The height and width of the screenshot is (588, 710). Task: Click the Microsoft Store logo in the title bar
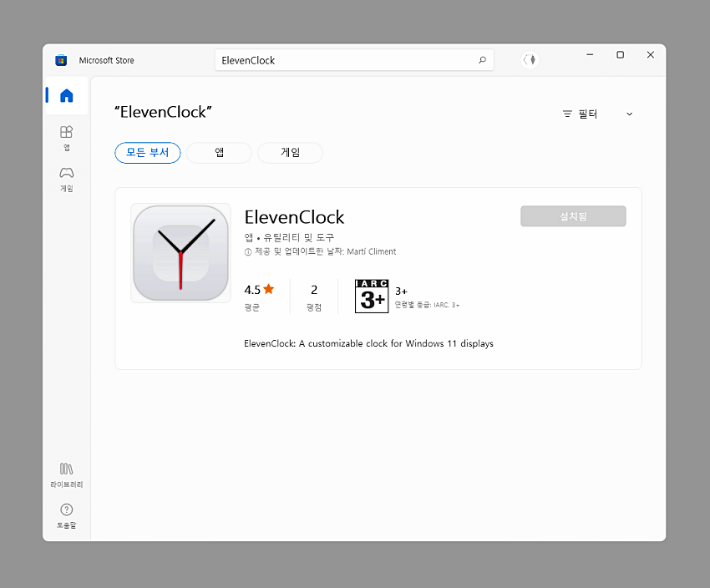(x=60, y=60)
